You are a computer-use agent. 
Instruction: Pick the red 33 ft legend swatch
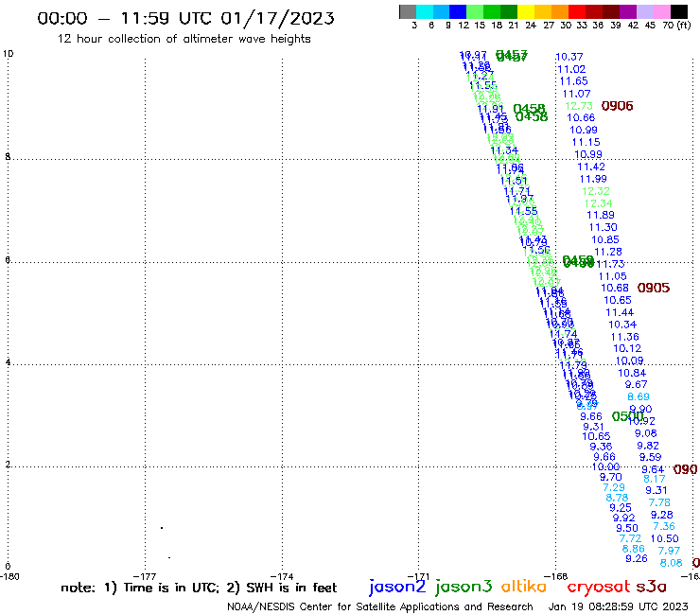tap(577, 11)
